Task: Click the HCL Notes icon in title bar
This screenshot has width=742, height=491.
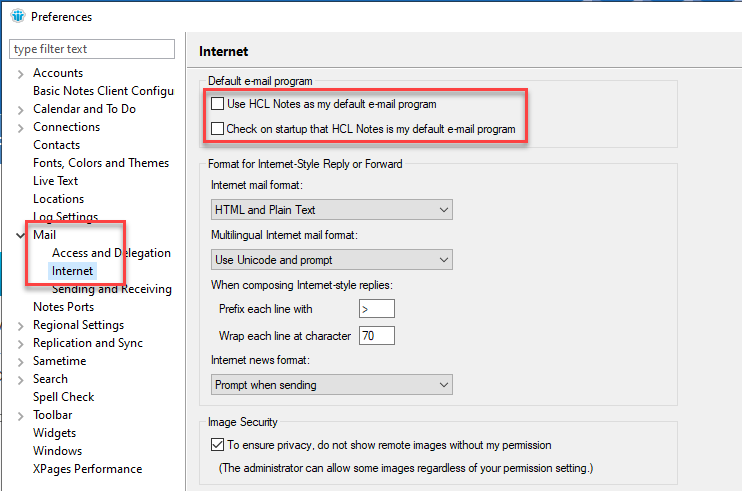Action: pos(18,16)
